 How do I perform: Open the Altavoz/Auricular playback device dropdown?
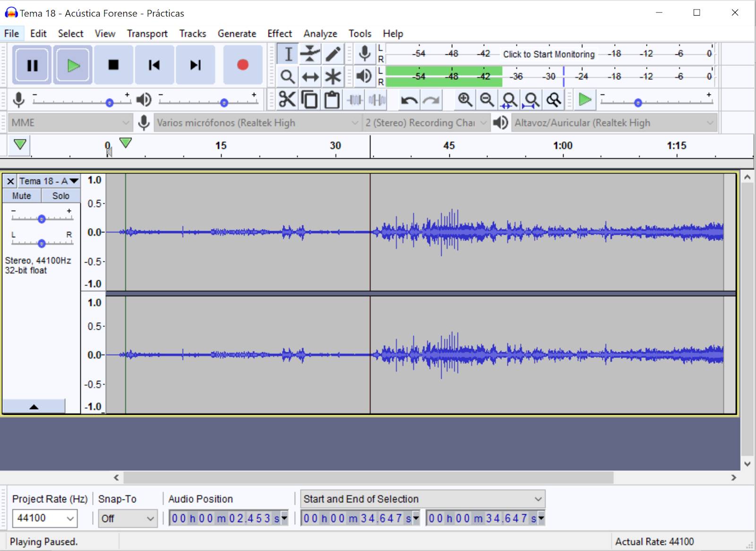pos(614,123)
